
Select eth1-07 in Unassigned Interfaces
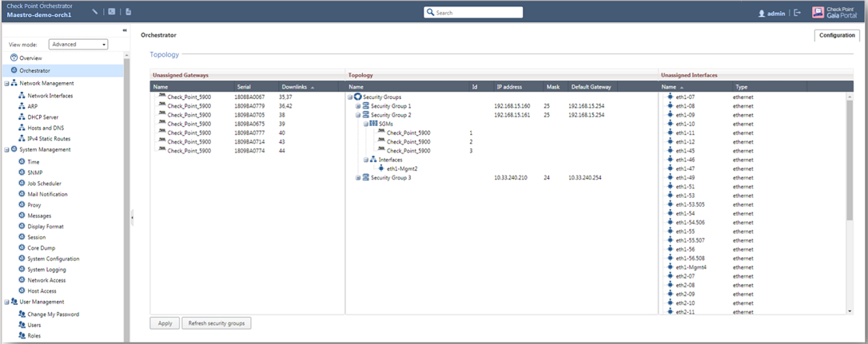coord(684,97)
